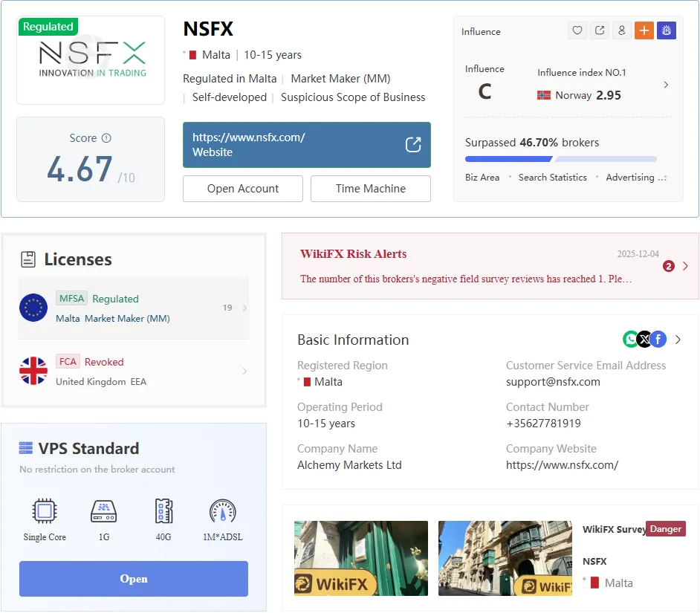Click the Suspicious Scope of Business label

pyautogui.click(x=353, y=97)
